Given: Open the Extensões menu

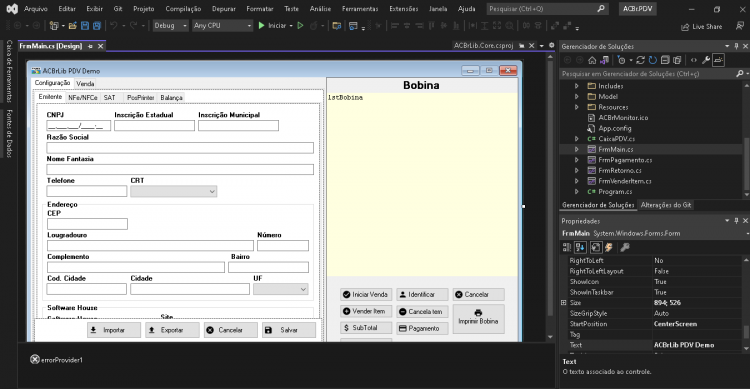Looking at the screenshot, I should (404, 9).
